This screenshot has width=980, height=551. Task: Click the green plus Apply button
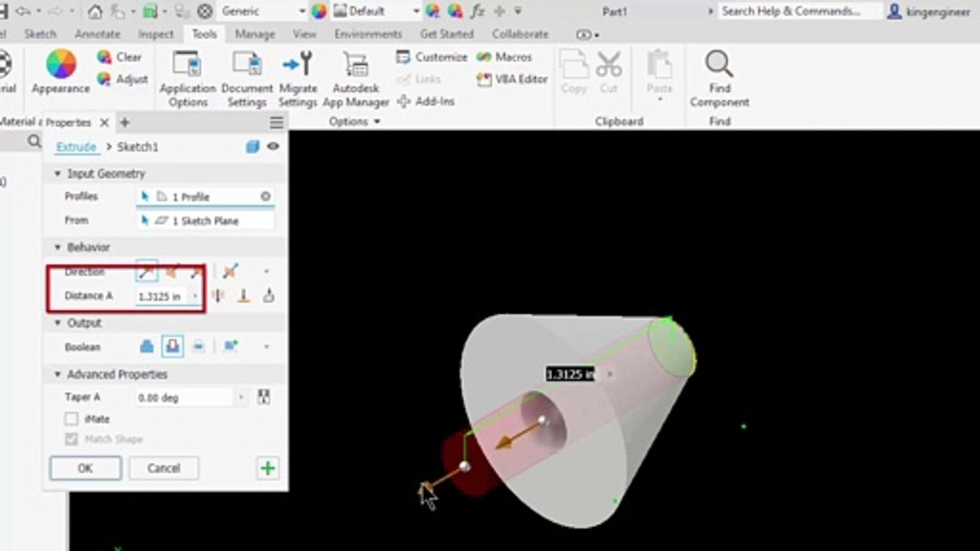click(x=267, y=468)
